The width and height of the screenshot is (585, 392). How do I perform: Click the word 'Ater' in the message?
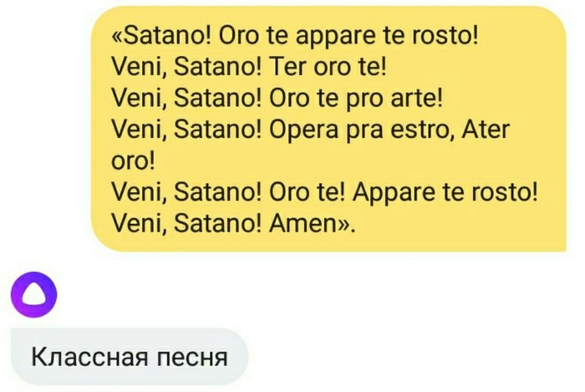(x=486, y=130)
